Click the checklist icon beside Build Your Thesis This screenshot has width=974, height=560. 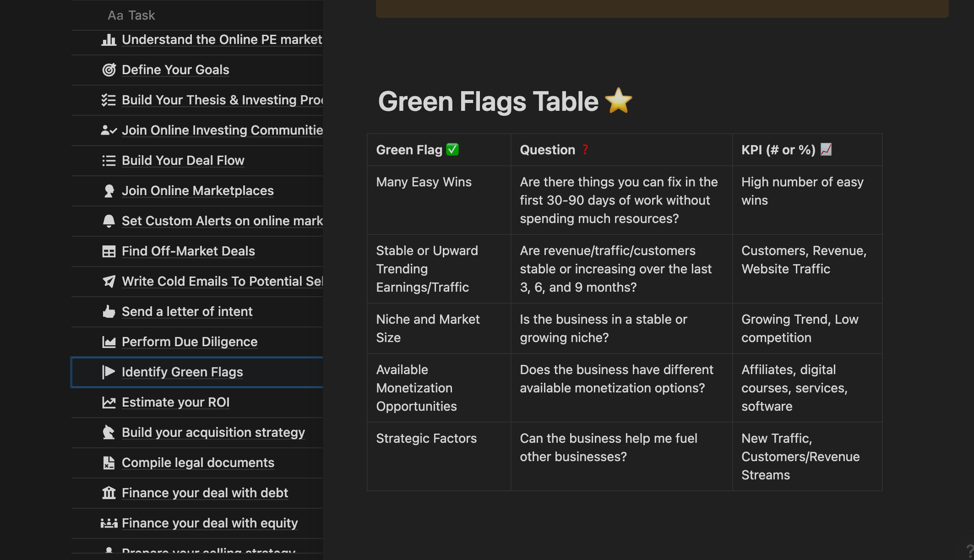(x=109, y=100)
